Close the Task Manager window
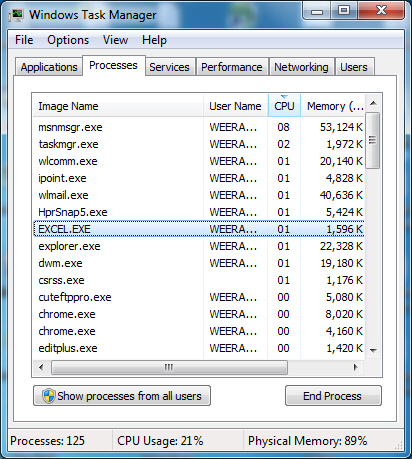Viewport: 412px width, 459px height. pyautogui.click(x=381, y=11)
